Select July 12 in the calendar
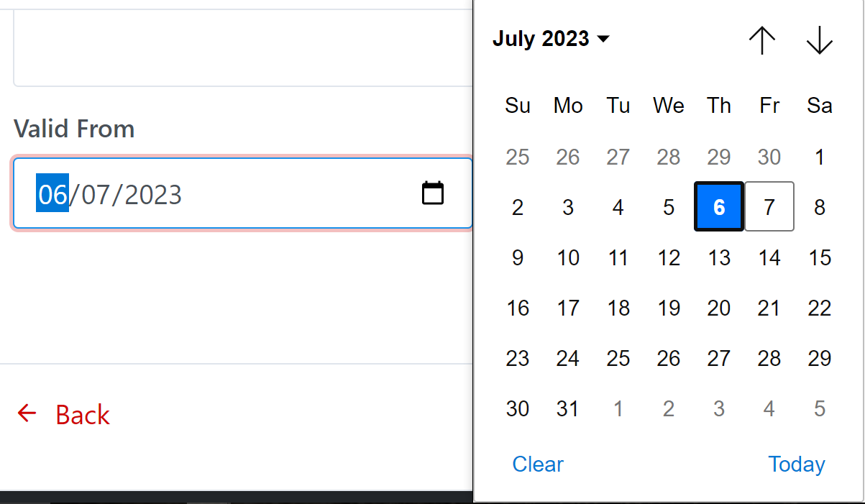The width and height of the screenshot is (865, 504). (669, 257)
